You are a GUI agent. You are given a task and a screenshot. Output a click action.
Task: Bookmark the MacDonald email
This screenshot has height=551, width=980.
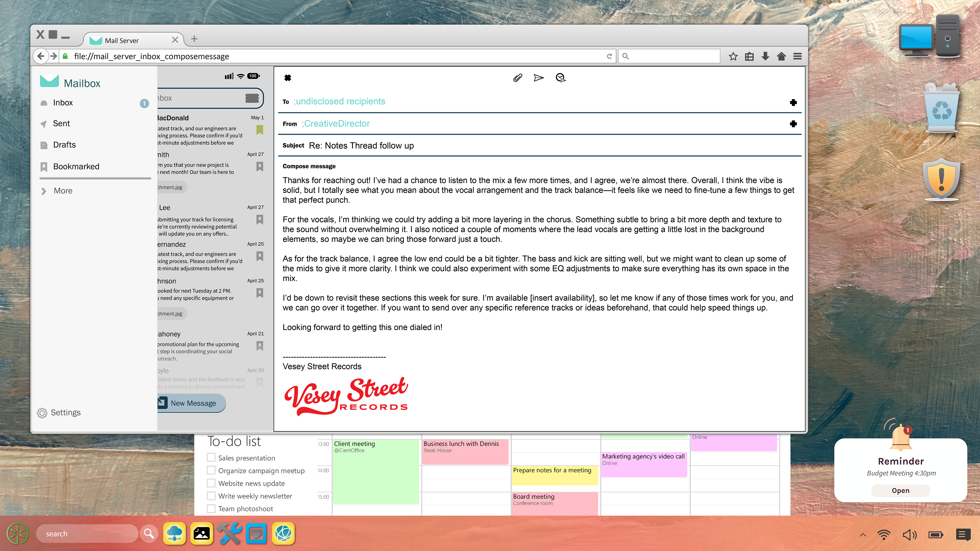(x=260, y=130)
